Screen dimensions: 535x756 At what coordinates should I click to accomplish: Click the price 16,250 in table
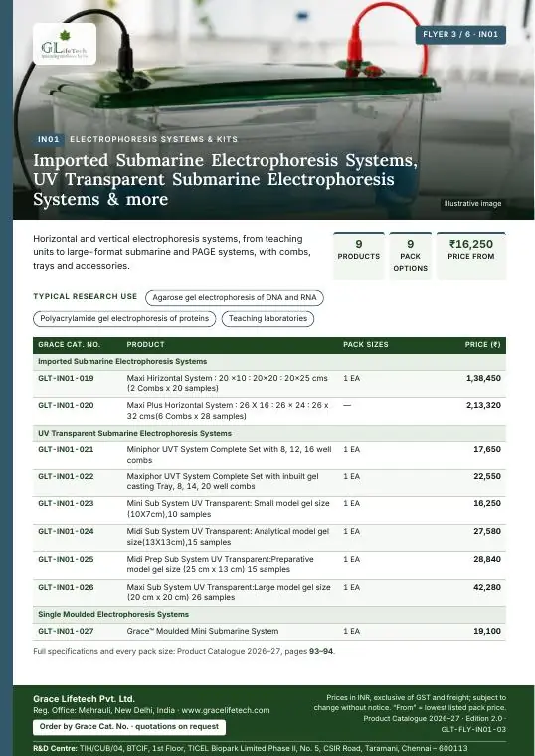point(487,504)
